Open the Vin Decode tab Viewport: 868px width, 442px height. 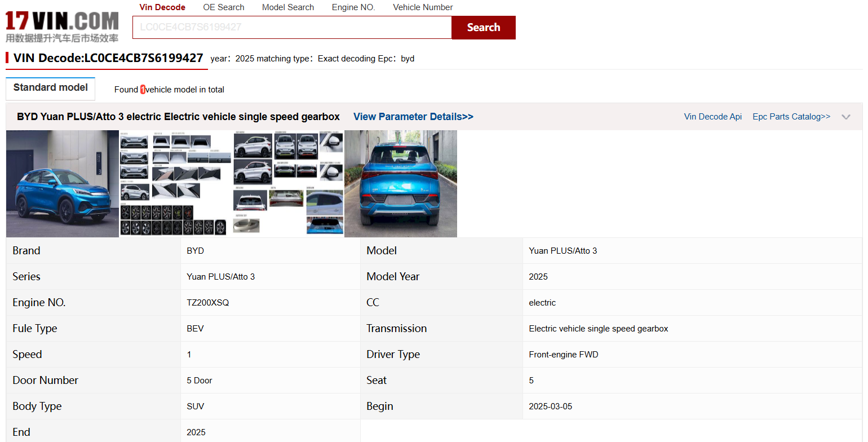[162, 7]
